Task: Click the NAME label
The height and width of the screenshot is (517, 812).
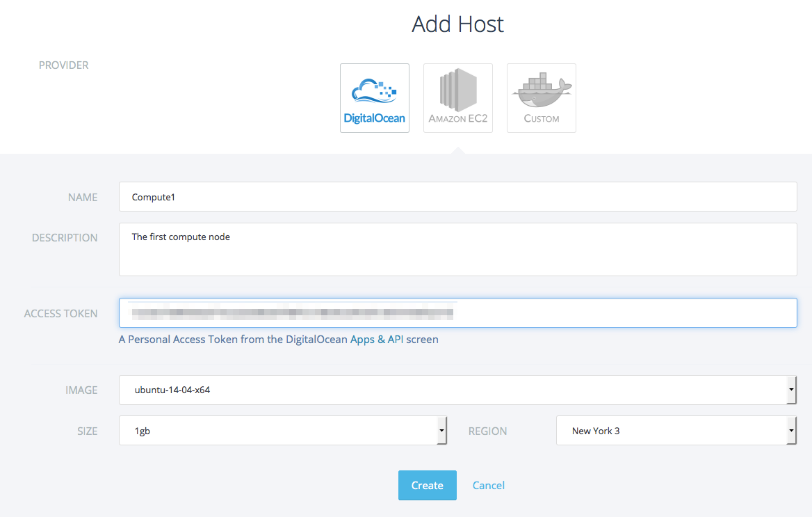Action: click(x=83, y=198)
